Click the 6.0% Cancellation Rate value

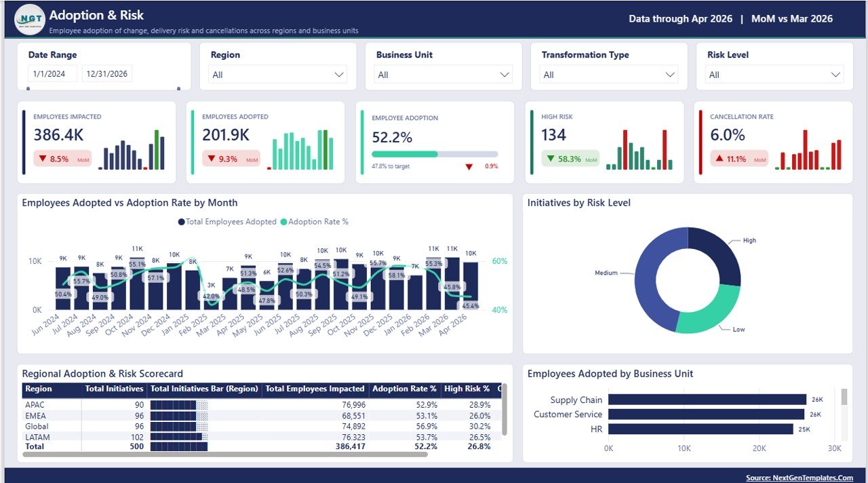728,135
